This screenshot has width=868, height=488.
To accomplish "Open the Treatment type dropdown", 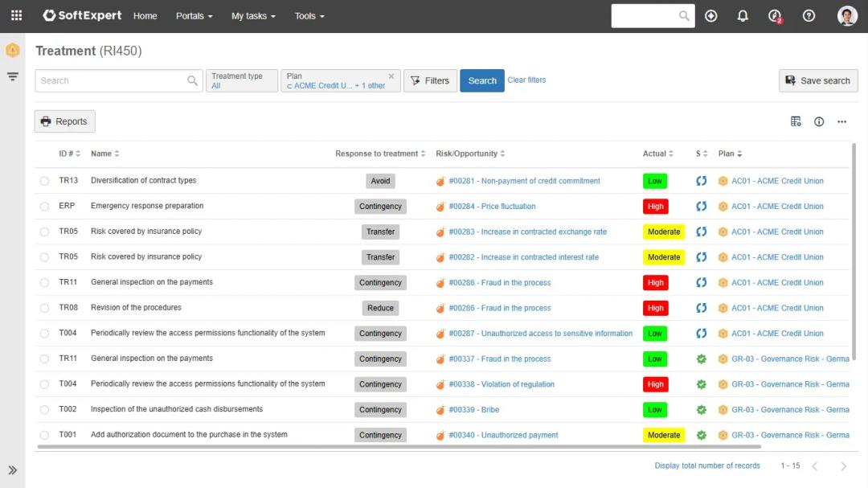I will (x=242, y=80).
